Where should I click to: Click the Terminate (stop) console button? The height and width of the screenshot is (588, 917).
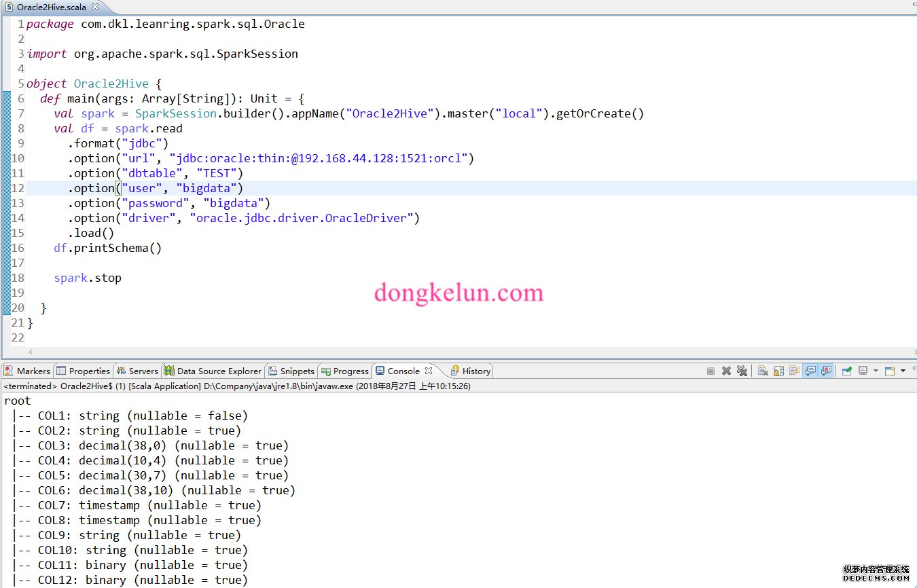point(711,371)
